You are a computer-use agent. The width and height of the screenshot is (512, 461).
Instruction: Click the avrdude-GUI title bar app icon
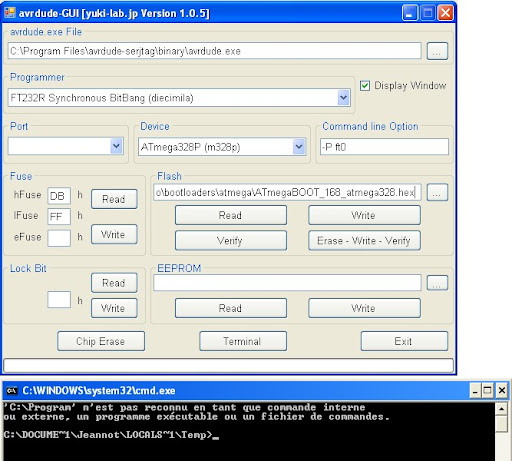pos(10,13)
